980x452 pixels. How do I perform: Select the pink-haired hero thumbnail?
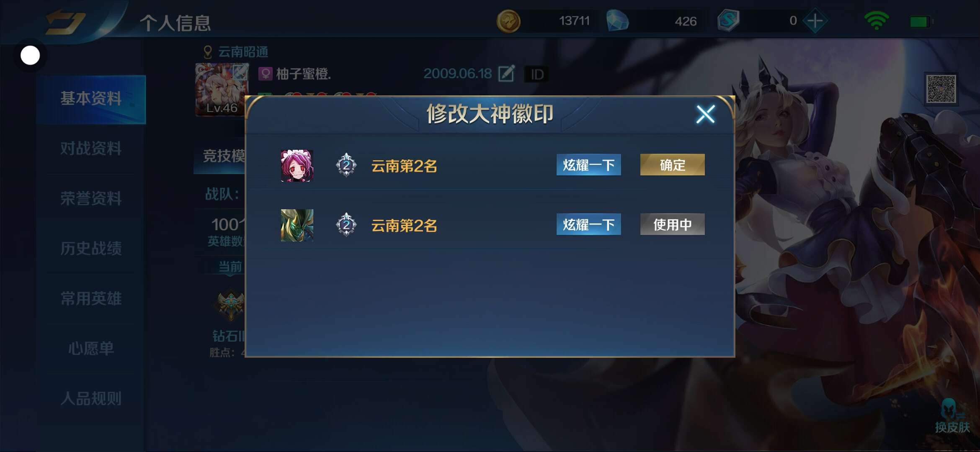click(x=297, y=166)
